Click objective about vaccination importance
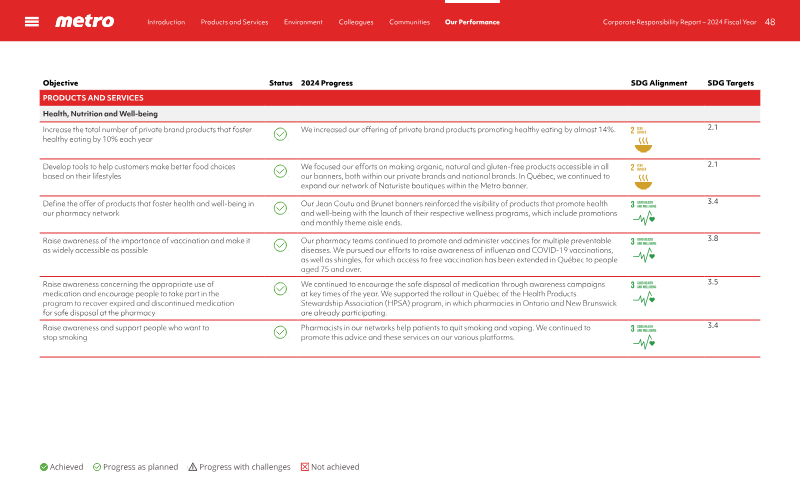The height and width of the screenshot is (485, 800). click(146, 245)
